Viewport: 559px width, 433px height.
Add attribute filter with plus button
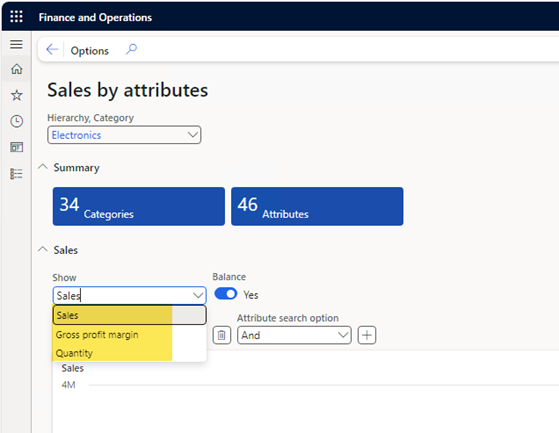pyautogui.click(x=367, y=335)
